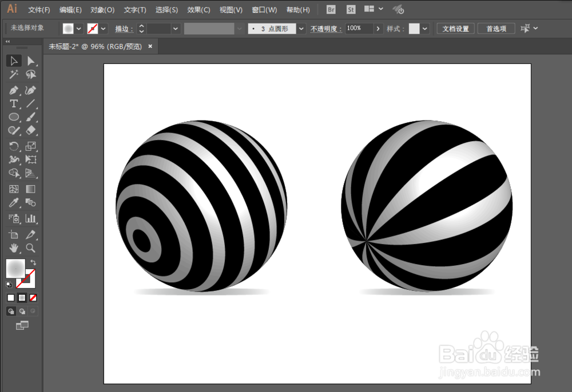Collapse the toolbar with double-arrow
This screenshot has height=392, width=572.
point(7,42)
